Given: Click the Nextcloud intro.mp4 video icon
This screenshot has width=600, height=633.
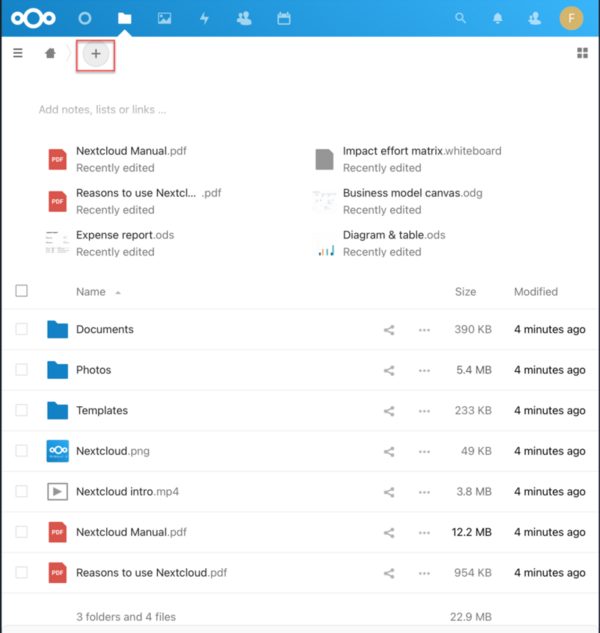Looking at the screenshot, I should pos(57,491).
